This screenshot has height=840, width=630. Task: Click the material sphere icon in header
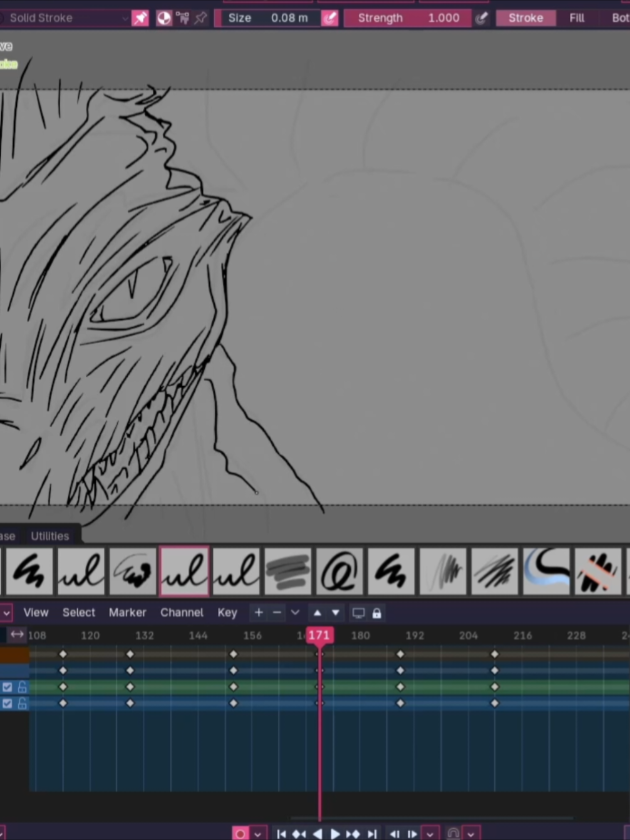click(163, 18)
